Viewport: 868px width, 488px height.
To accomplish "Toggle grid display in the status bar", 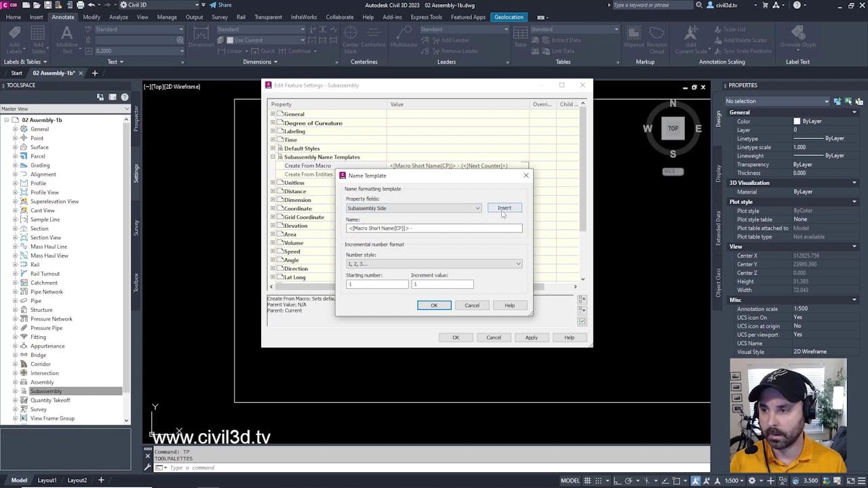I will click(587, 480).
